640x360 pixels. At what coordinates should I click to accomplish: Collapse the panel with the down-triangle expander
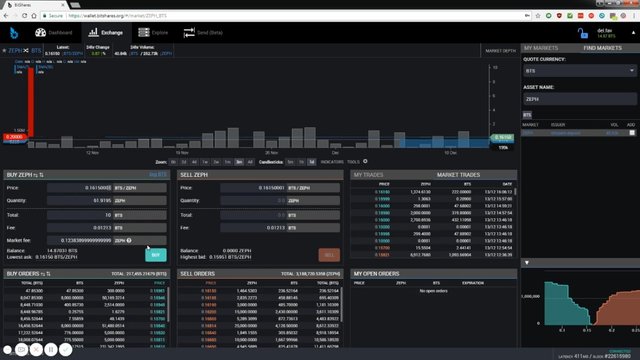click(527, 262)
